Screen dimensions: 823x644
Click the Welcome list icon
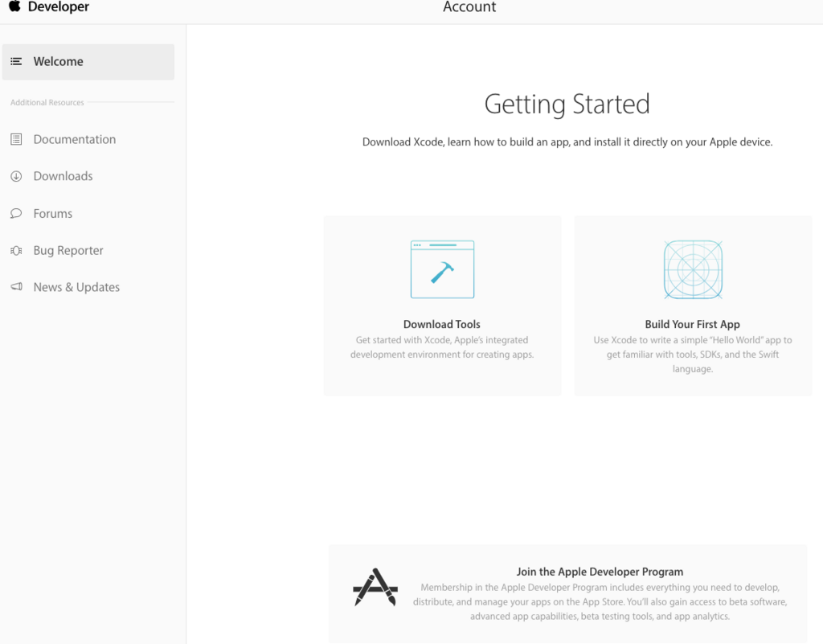point(16,61)
